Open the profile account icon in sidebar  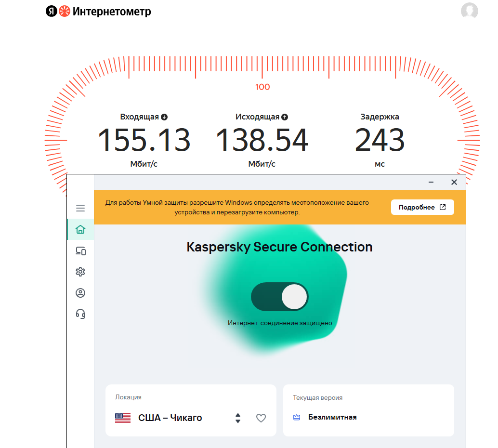[x=80, y=292]
